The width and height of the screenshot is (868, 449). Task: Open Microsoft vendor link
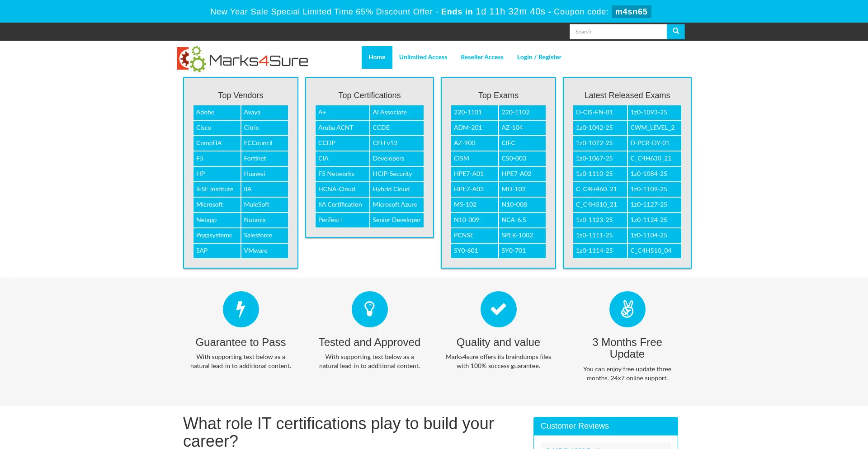point(217,204)
